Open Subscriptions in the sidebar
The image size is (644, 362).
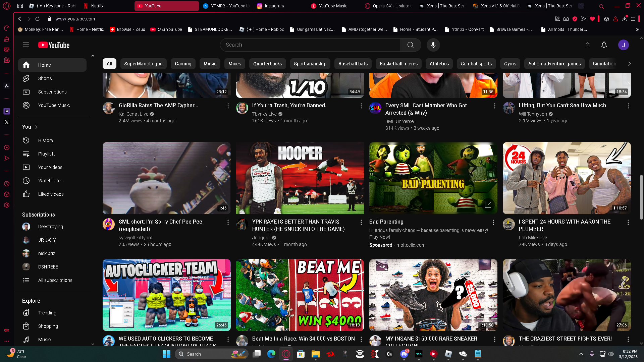pos(52,92)
